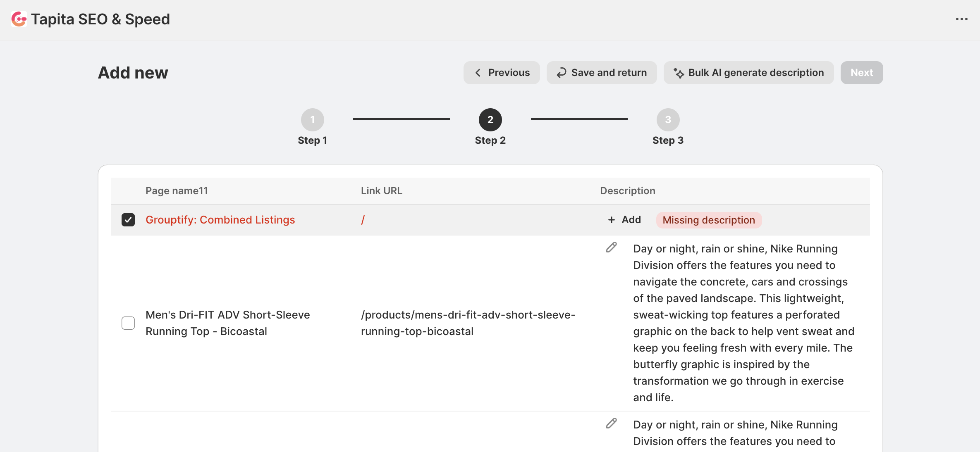Click the pencil icon for first Nike description
980x452 pixels.
[x=611, y=247]
